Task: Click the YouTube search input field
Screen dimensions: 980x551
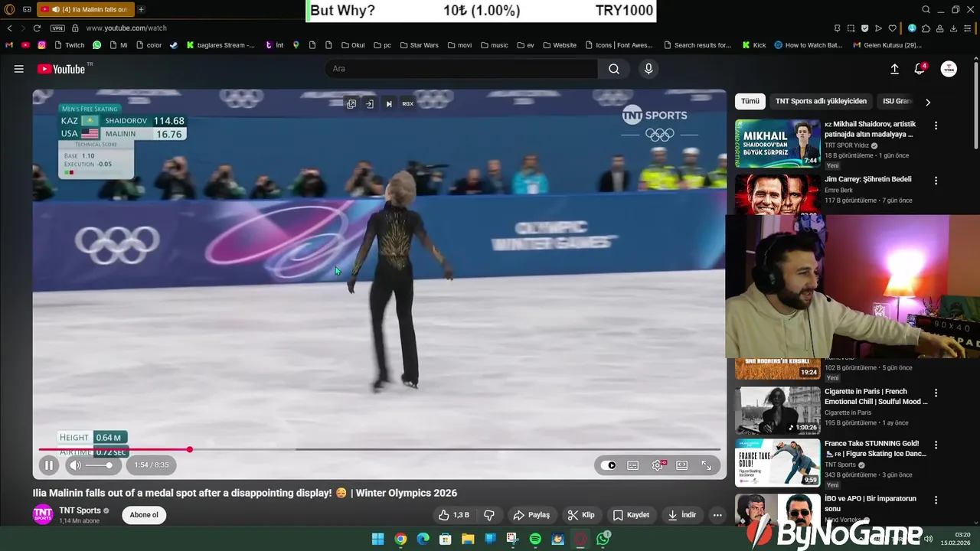Action: click(x=462, y=69)
